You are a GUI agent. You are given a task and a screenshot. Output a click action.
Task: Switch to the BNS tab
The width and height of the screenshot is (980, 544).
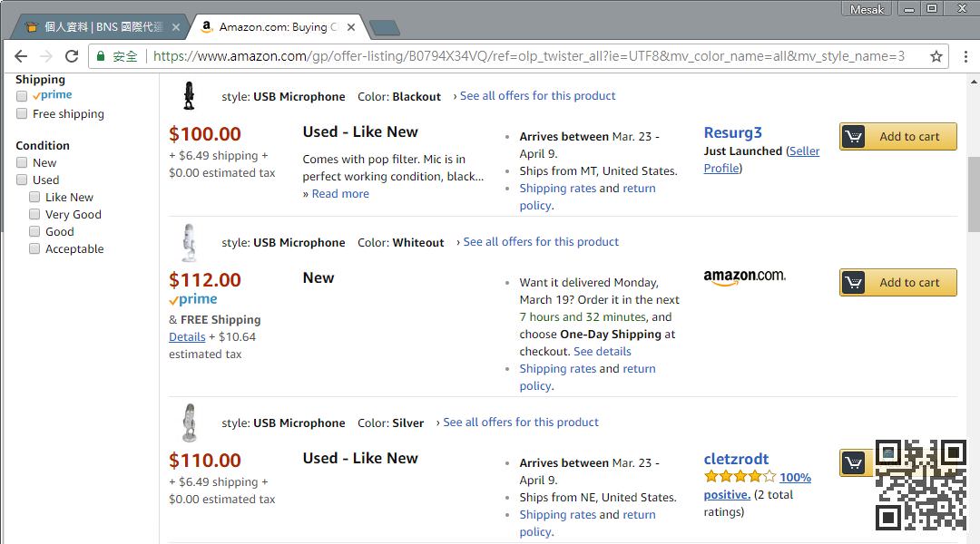tap(95, 27)
